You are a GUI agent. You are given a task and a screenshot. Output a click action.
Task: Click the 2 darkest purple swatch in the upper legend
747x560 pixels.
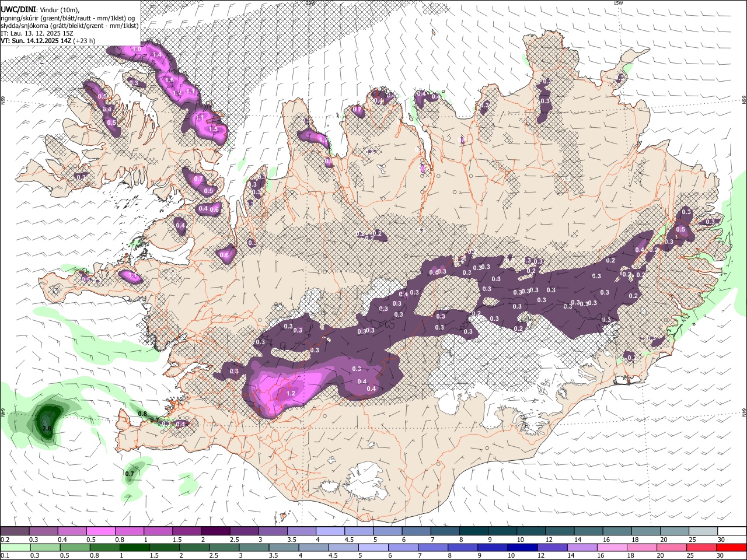tap(215, 531)
